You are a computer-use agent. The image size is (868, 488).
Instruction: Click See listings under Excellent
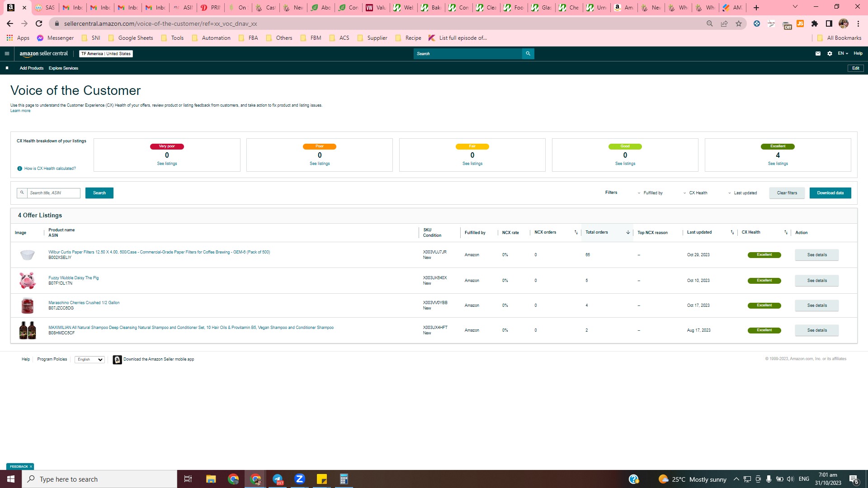(778, 164)
